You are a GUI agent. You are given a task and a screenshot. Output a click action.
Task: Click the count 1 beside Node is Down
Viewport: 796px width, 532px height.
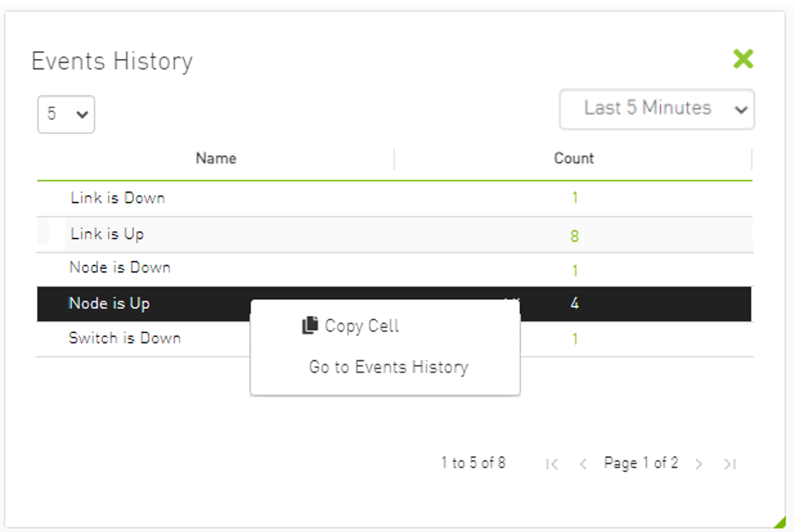point(575,269)
